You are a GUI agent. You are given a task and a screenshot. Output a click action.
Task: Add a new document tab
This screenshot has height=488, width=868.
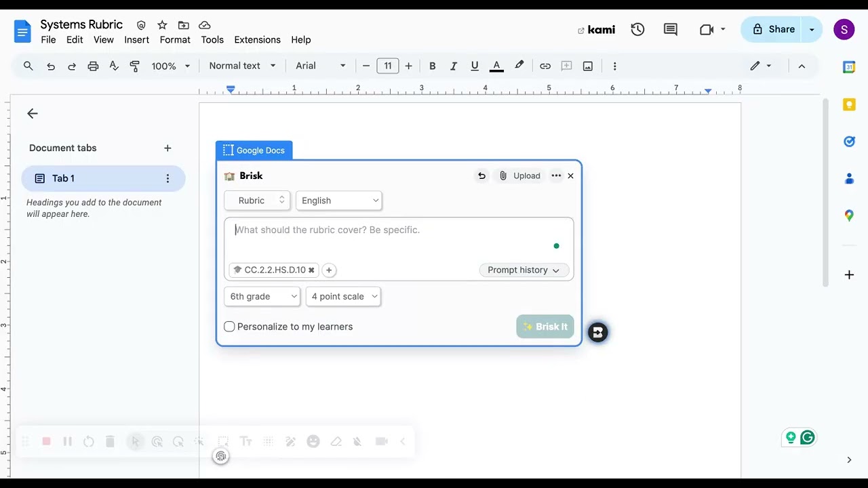coord(167,148)
